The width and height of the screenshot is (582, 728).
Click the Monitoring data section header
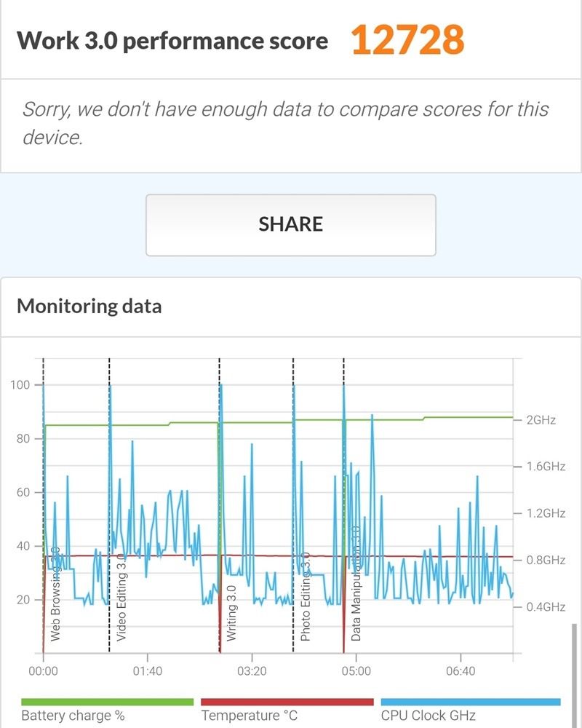[x=89, y=306]
